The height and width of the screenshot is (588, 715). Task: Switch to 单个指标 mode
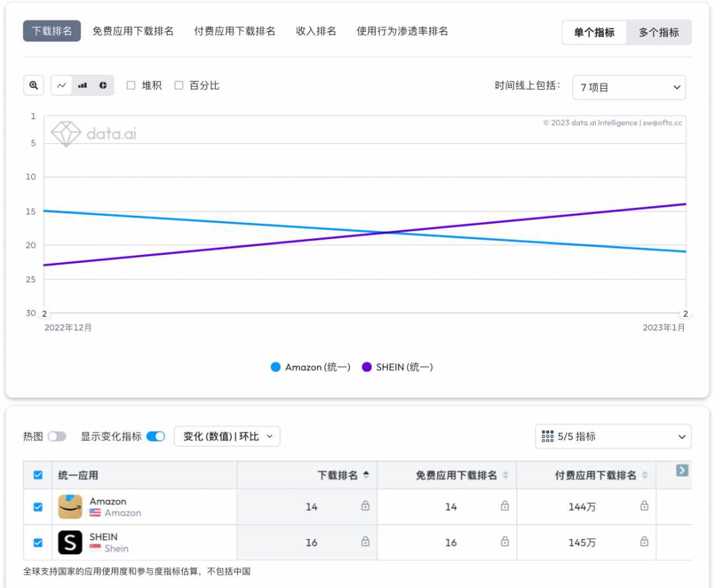click(x=594, y=32)
